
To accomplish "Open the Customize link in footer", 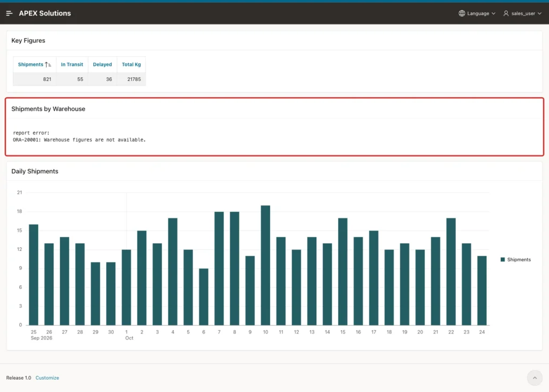I will point(47,378).
